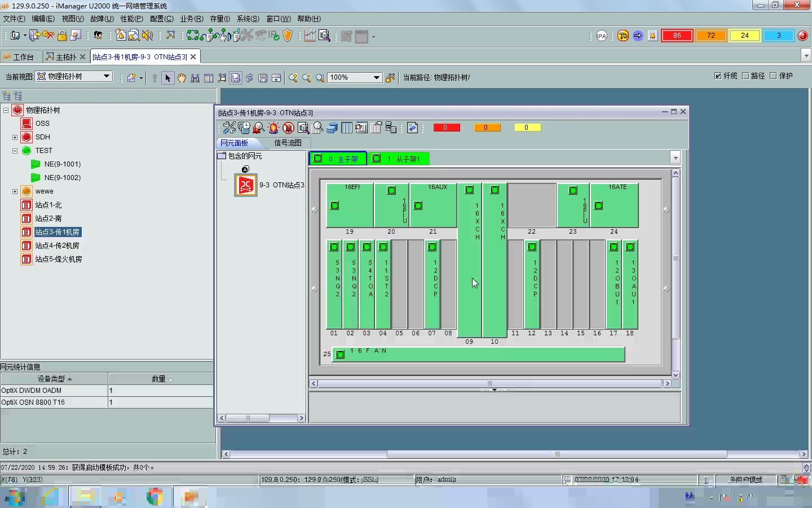812x508 pixels.
Task: Click the mute alarm sound speaker icon
Action: coord(148,36)
